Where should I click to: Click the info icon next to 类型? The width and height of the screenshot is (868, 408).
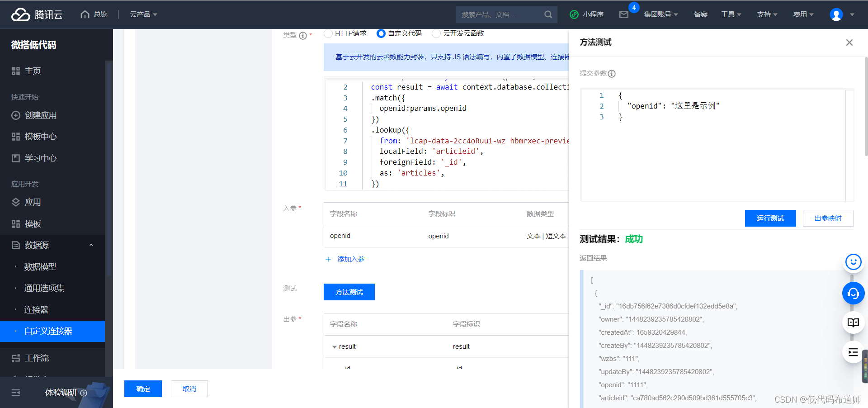click(303, 35)
